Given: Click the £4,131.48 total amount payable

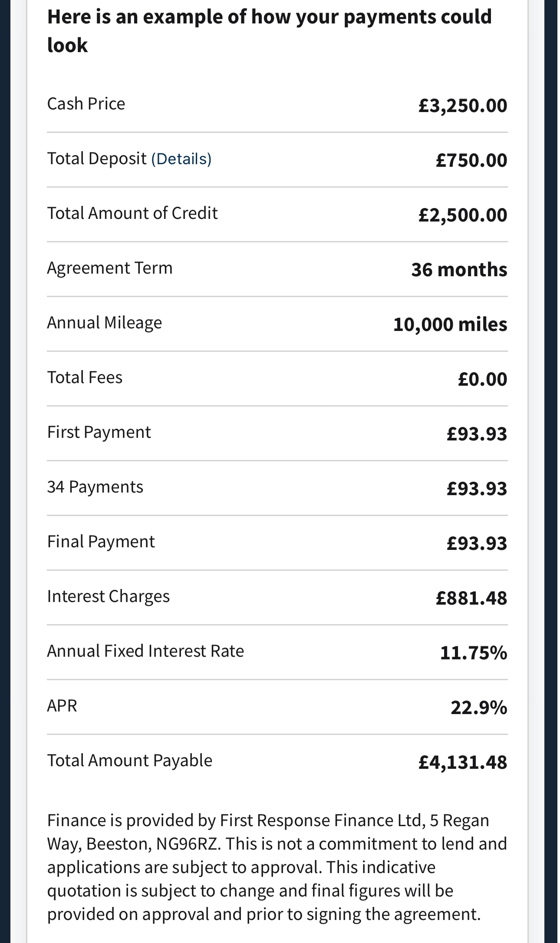Looking at the screenshot, I should point(462,762).
